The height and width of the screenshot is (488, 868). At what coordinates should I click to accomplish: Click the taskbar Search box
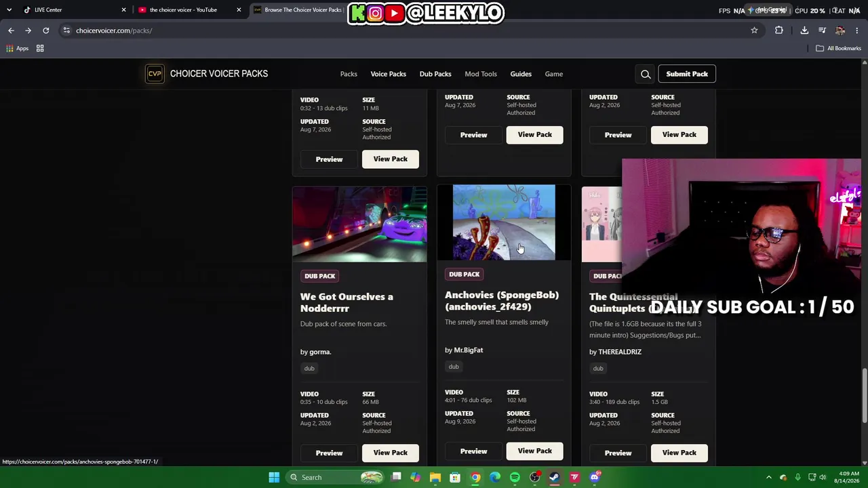click(334, 477)
